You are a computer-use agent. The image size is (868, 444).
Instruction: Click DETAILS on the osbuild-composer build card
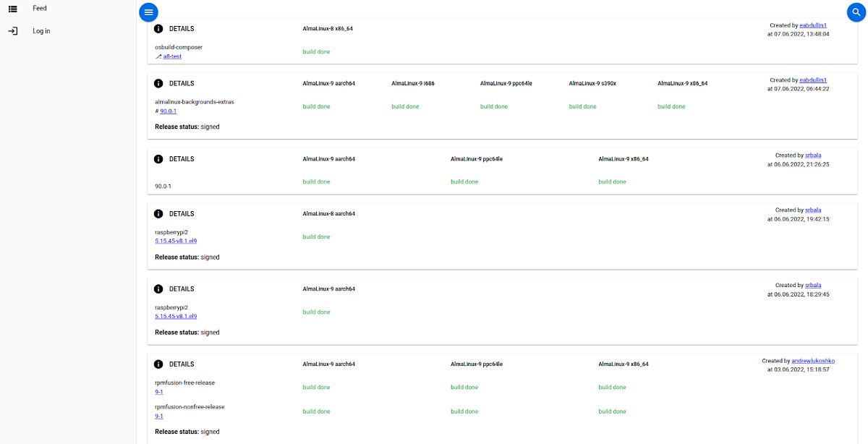181,28
